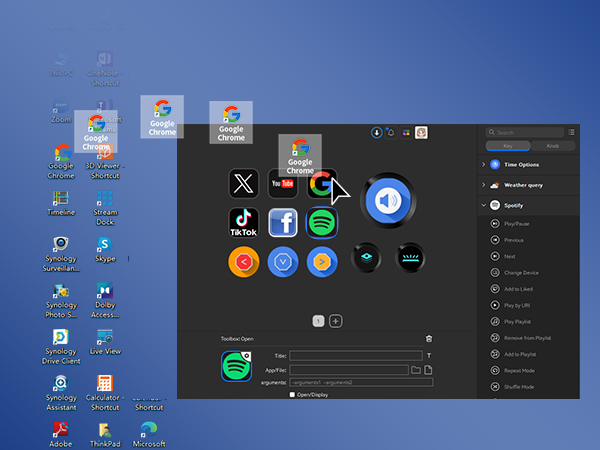Screen dimensions: 600x450
Task: Switch to the Key tab
Action: tap(507, 146)
